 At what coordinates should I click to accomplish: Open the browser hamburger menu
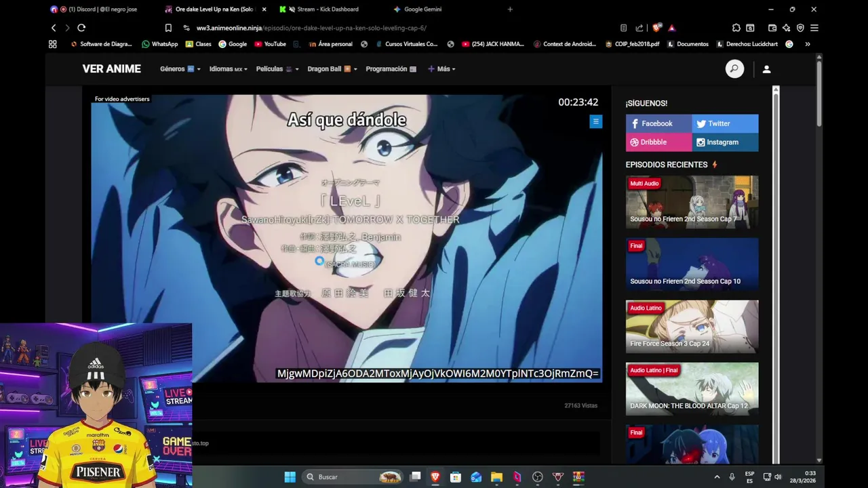(x=814, y=28)
